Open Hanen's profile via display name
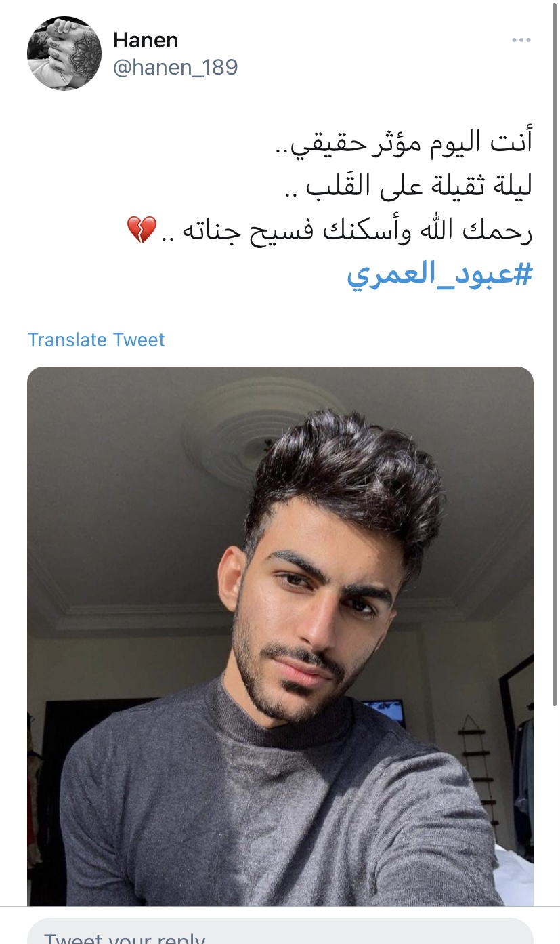Viewport: 560px width, 944px height. pos(146,40)
